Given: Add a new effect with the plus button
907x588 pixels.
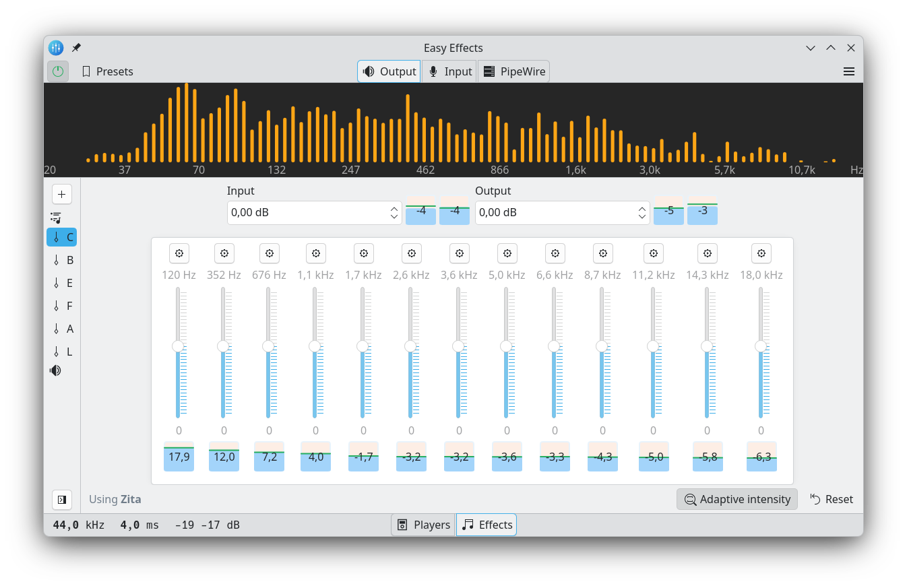Looking at the screenshot, I should coord(62,195).
